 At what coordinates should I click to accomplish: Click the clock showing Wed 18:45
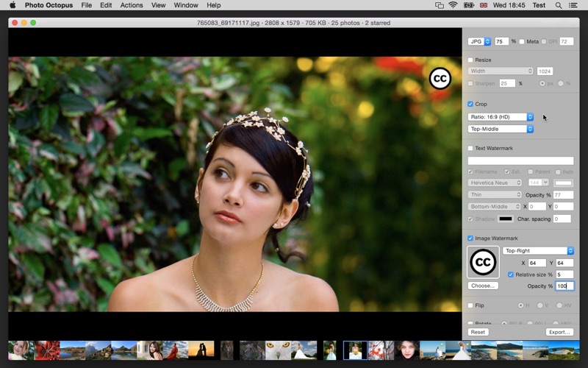click(x=509, y=5)
